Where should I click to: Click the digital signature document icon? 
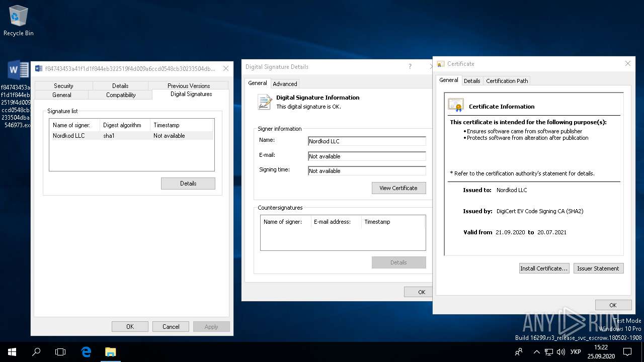(x=265, y=102)
